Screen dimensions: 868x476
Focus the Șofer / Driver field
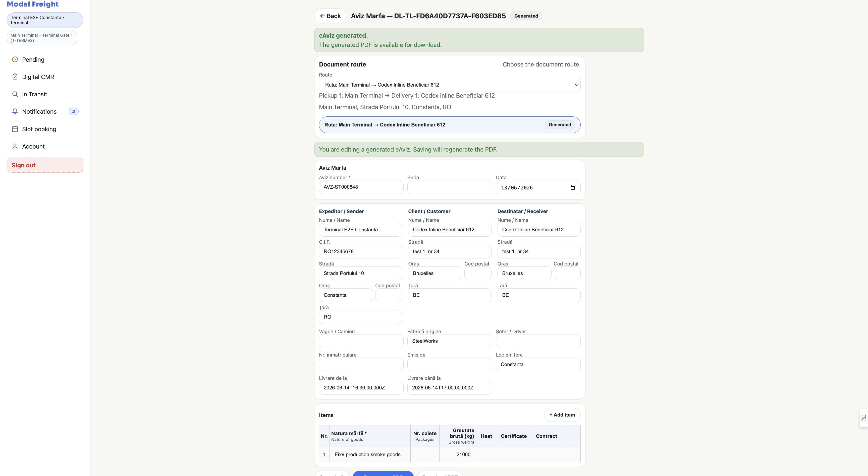[x=538, y=341]
